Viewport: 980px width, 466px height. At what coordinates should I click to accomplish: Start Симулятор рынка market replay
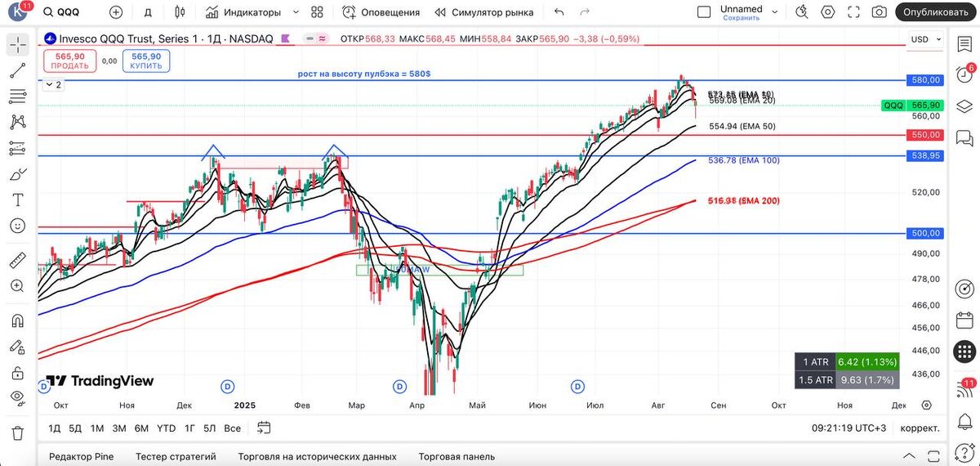tap(484, 12)
